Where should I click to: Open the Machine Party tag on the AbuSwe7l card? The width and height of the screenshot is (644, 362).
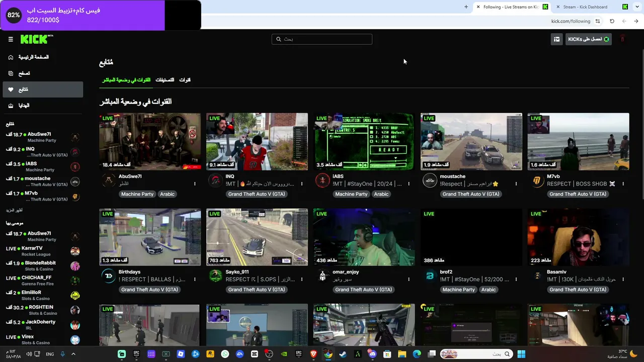tap(137, 194)
